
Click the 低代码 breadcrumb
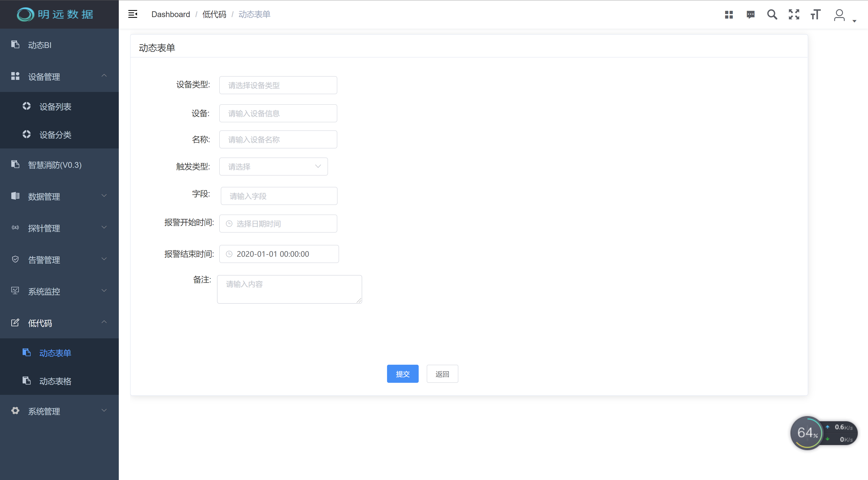(214, 14)
